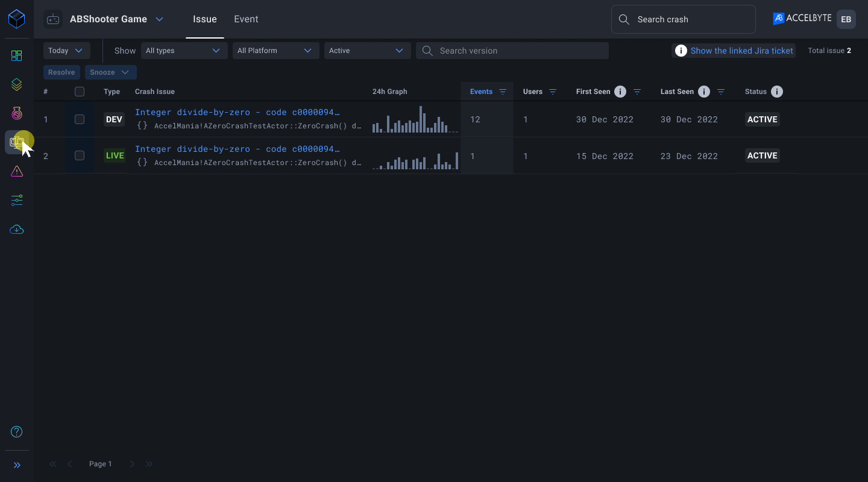Switch to the Event tab
The width and height of the screenshot is (868, 482).
(246, 19)
